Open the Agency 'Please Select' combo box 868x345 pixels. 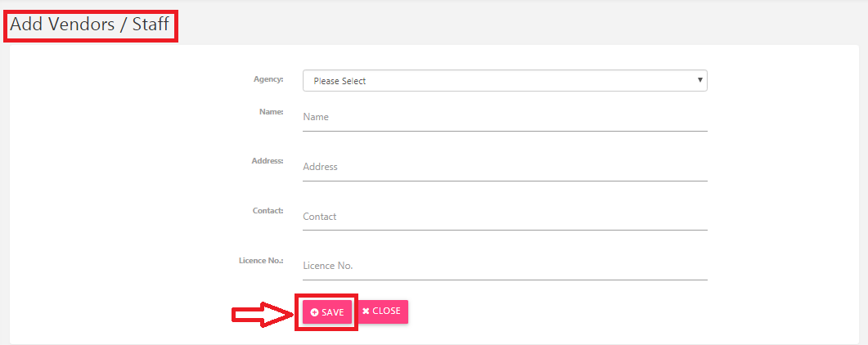(x=505, y=80)
